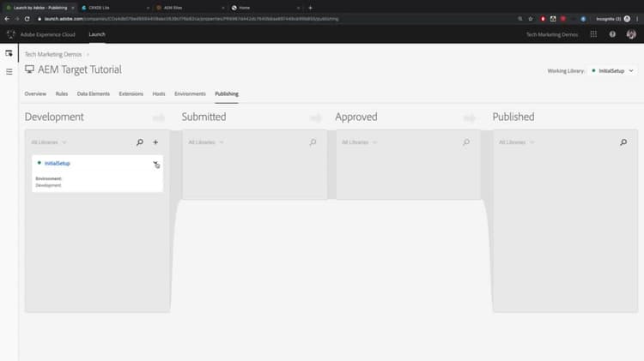
Task: Open the Rules tab
Action: [62, 94]
